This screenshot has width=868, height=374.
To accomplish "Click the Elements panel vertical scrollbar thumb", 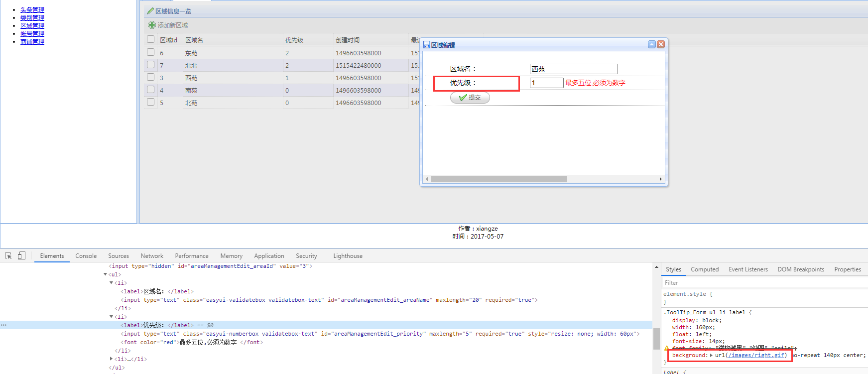I will coord(656,339).
